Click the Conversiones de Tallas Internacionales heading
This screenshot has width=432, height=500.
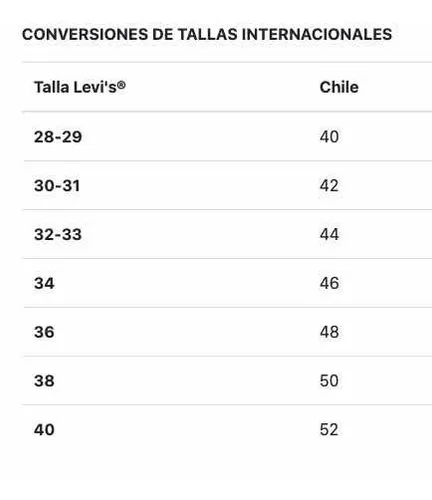[x=207, y=34]
